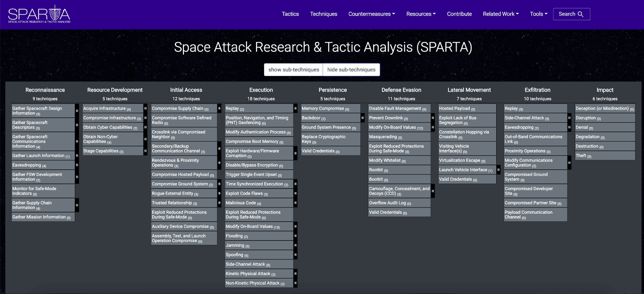
Task: Click the search magnifier icon
Action: tap(580, 14)
